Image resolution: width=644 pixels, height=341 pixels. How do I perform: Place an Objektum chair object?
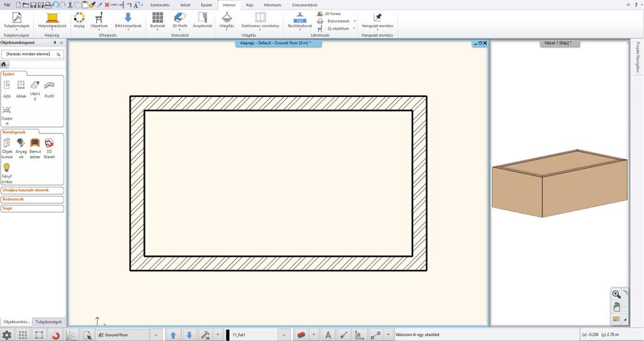click(99, 21)
